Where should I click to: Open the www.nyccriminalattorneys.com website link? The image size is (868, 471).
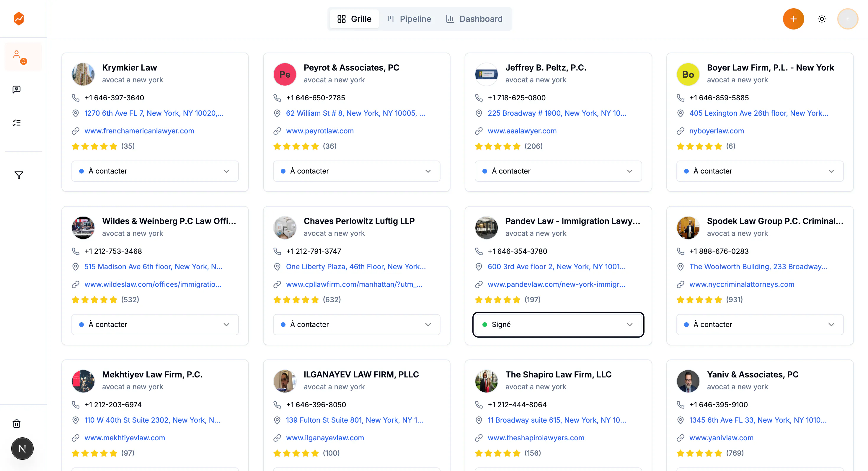(742, 284)
